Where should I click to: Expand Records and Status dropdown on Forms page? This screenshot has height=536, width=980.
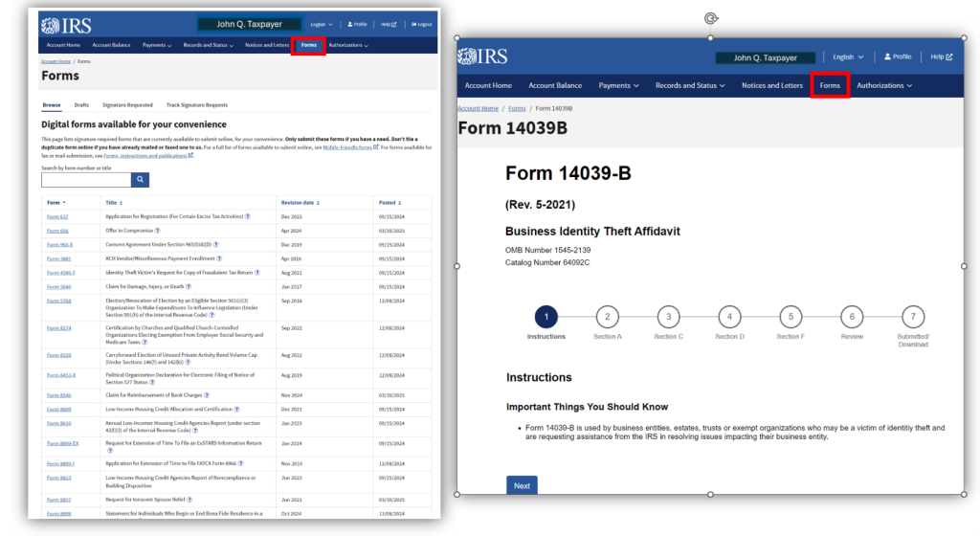[208, 45]
